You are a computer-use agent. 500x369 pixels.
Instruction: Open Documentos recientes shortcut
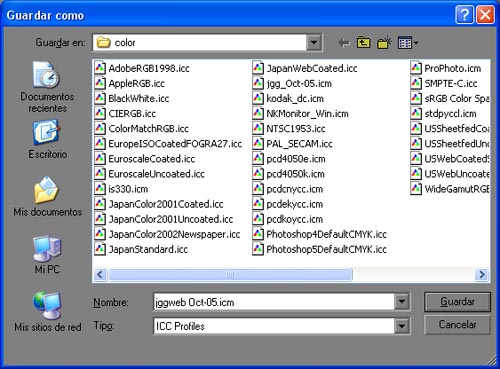[x=47, y=87]
